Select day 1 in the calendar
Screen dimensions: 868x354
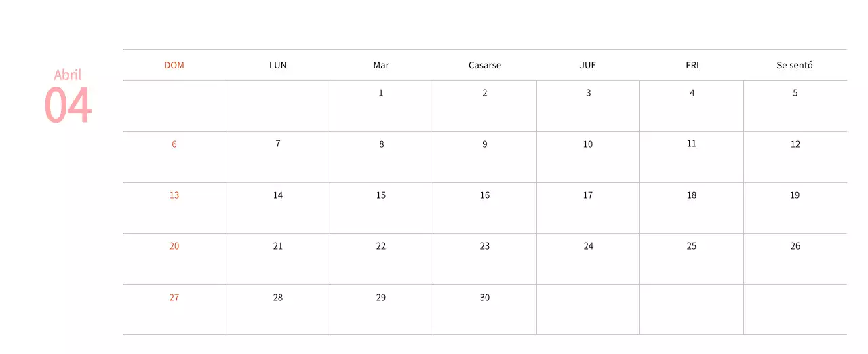coord(381,93)
